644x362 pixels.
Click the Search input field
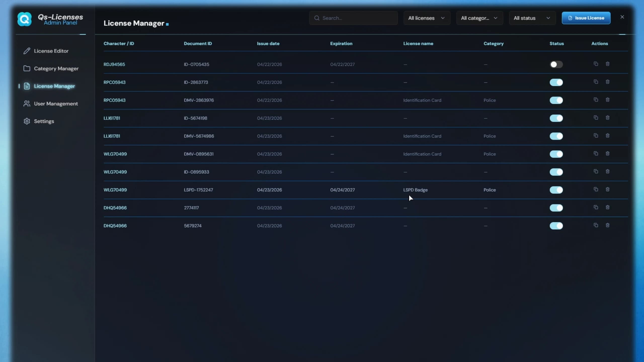coord(353,18)
